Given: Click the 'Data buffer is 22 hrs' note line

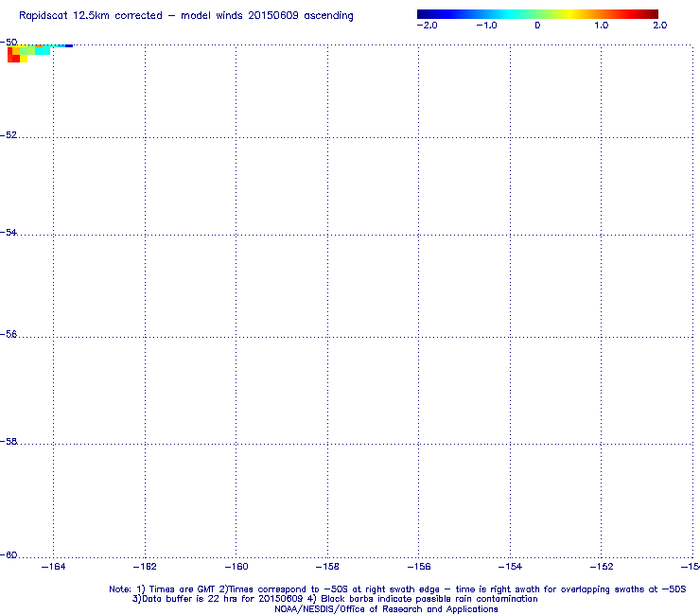Looking at the screenshot, I should tap(335, 599).
